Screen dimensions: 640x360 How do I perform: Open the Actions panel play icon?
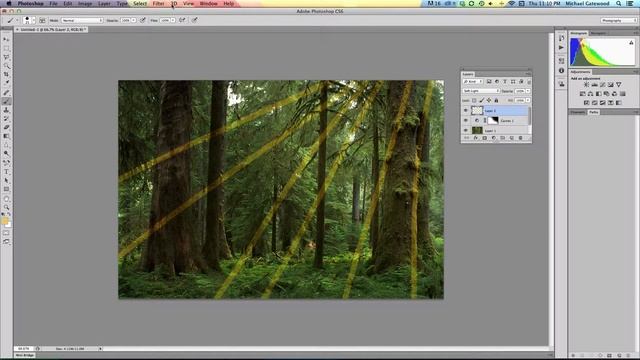(x=561, y=47)
